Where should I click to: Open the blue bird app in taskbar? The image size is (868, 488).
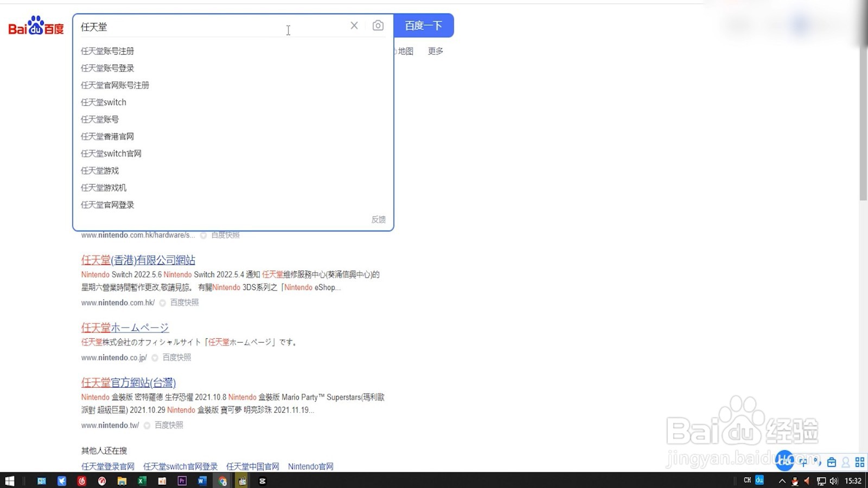pos(62,480)
